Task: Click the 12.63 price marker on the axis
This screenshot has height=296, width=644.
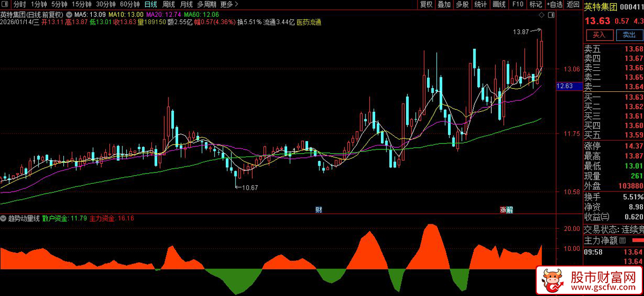Action: 565,86
